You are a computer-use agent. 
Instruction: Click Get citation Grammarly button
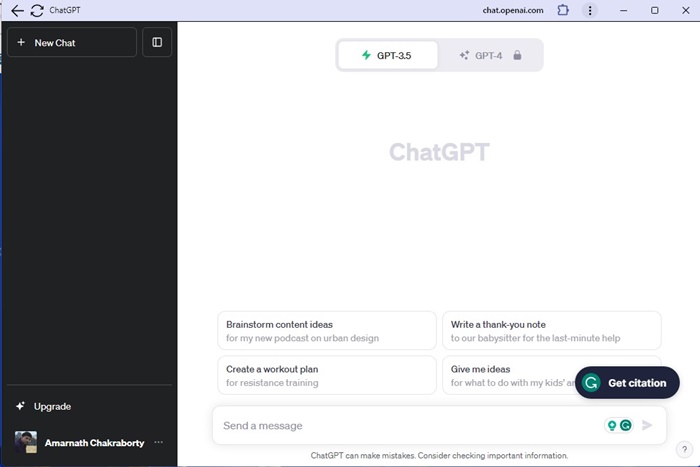tap(627, 383)
